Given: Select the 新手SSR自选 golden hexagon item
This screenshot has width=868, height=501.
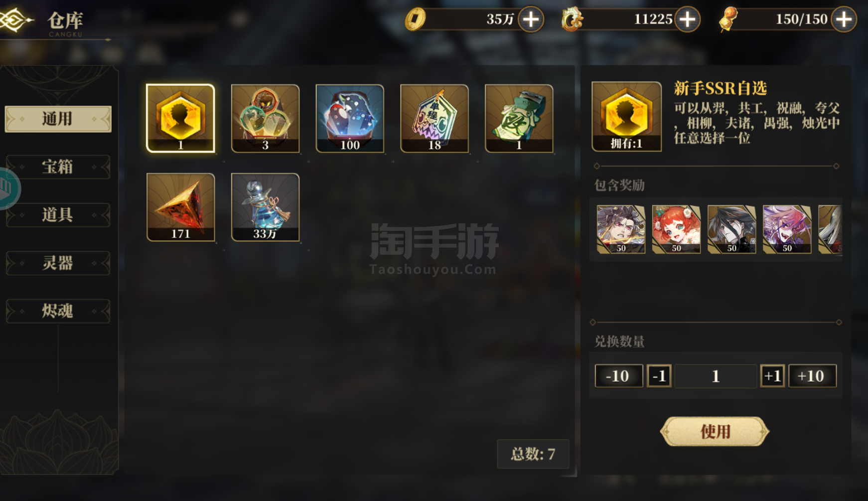Looking at the screenshot, I should [x=180, y=118].
